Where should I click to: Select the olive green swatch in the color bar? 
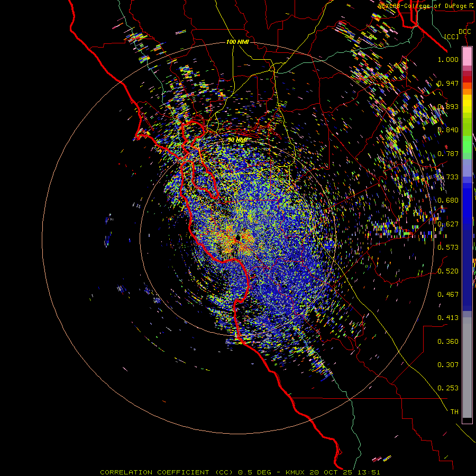pyautogui.click(x=467, y=127)
